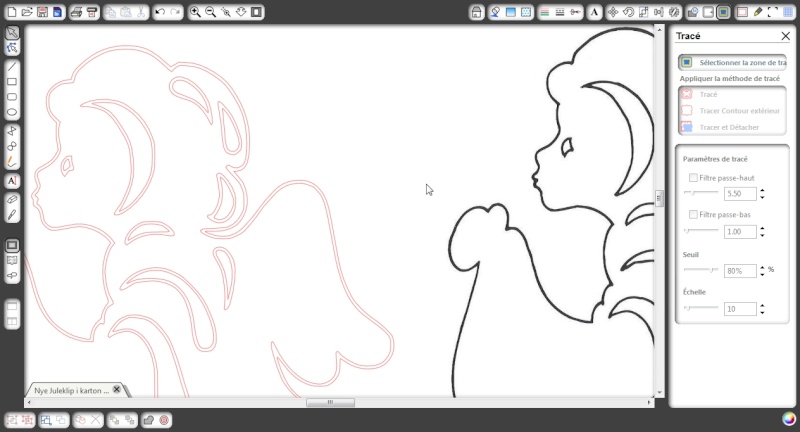Increase the Seuil value with up arrow

762,267
